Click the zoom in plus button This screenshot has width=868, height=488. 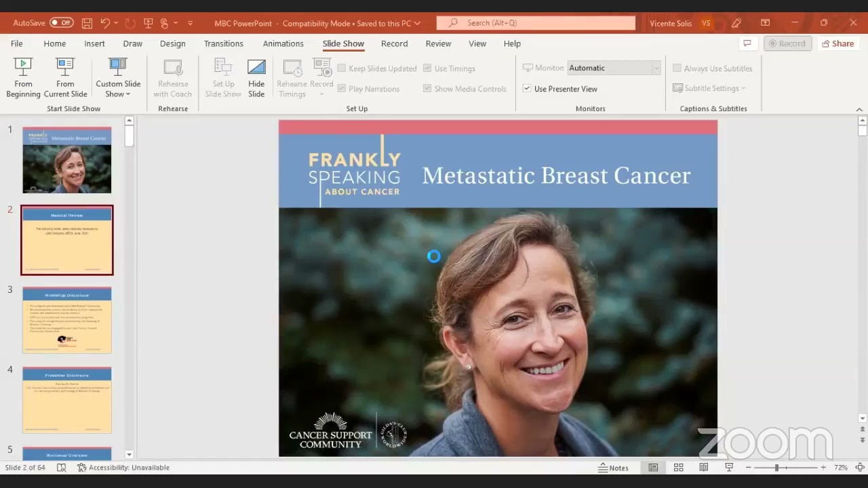[x=823, y=468]
